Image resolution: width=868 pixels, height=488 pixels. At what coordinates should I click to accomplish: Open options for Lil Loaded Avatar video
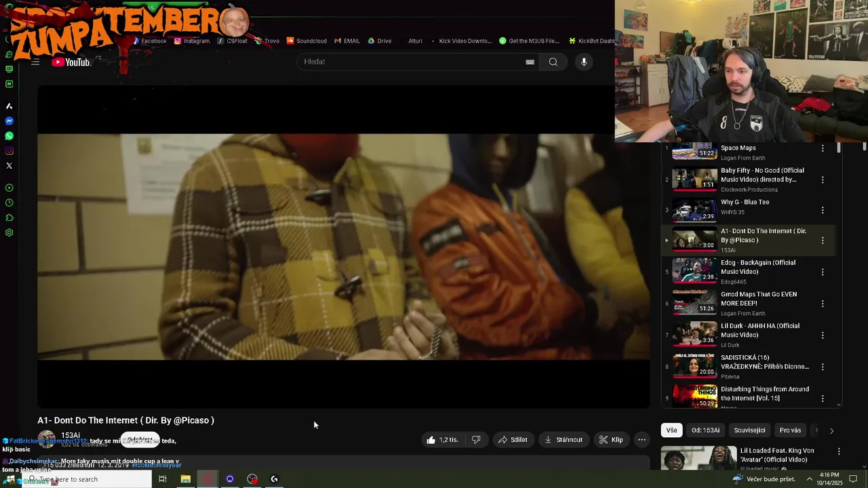coord(839,451)
